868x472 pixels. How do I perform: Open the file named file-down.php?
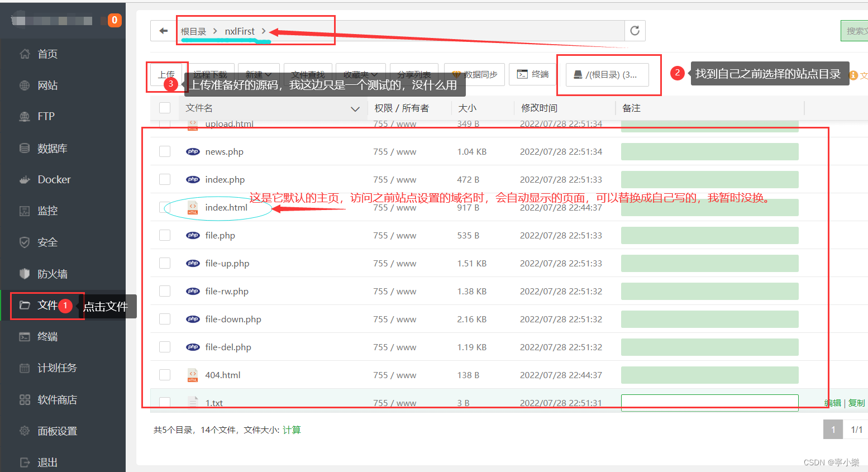(233, 320)
